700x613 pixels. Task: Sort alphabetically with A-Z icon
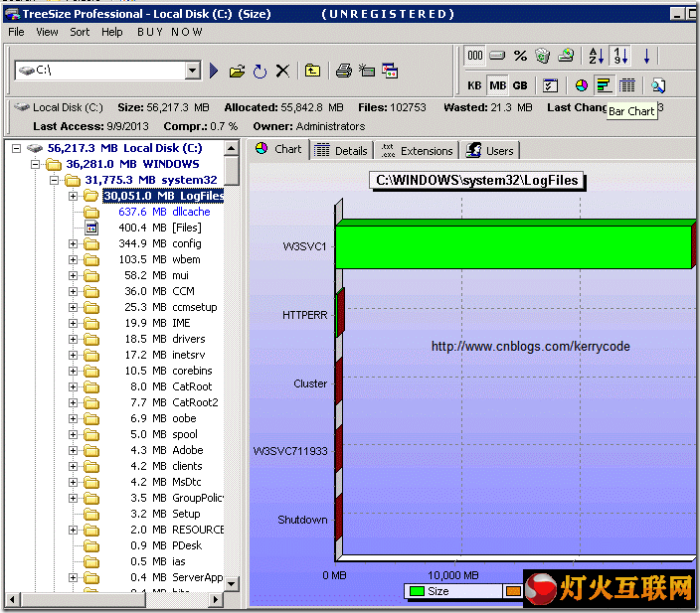pyautogui.click(x=596, y=56)
